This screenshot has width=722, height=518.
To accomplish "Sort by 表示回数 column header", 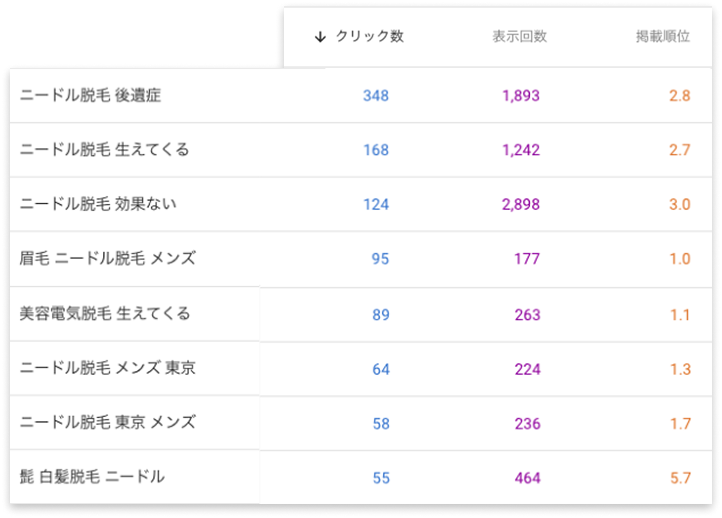I will point(519,37).
